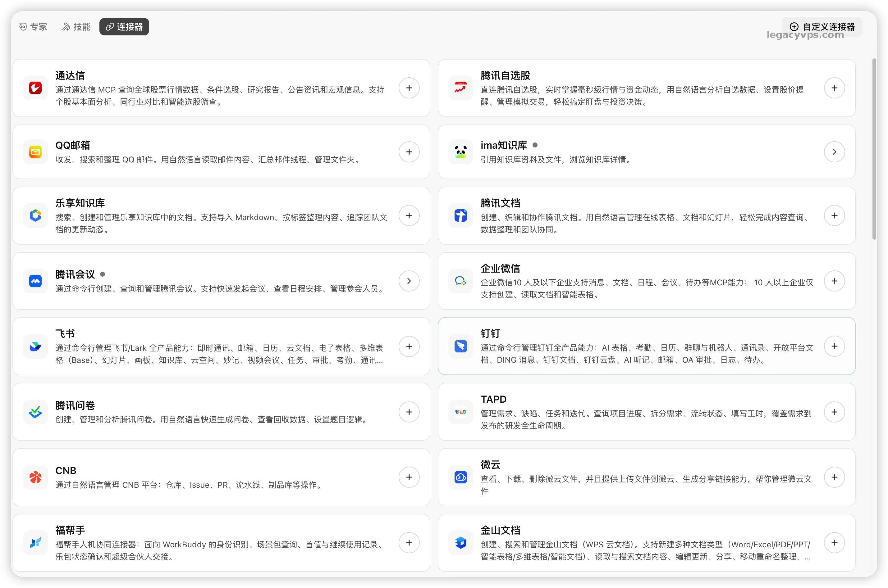888x588 pixels.
Task: Click the TAPD title text
Action: 493,399
